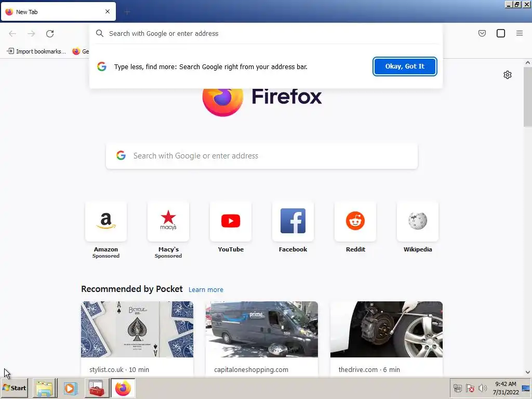Open the Windows Start menu
This screenshot has width=532, height=399.
(x=14, y=388)
